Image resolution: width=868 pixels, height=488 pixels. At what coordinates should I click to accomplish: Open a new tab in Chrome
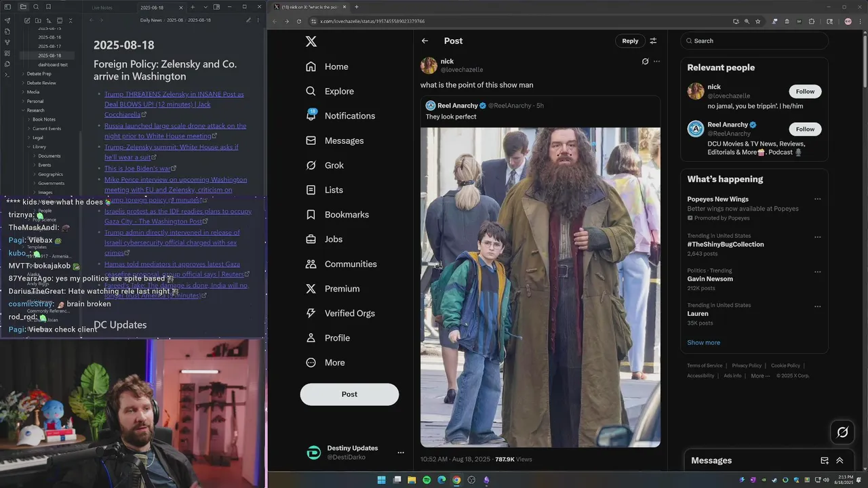357,7
